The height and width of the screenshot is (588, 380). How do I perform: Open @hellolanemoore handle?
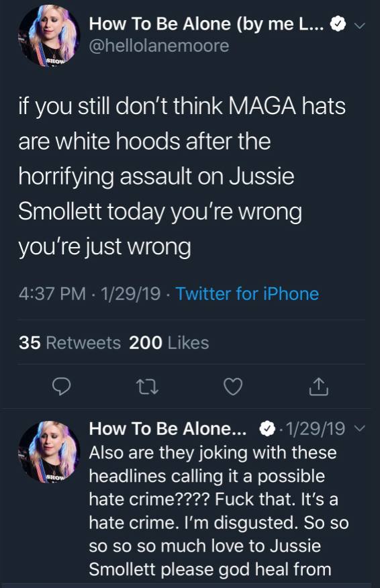159,46
